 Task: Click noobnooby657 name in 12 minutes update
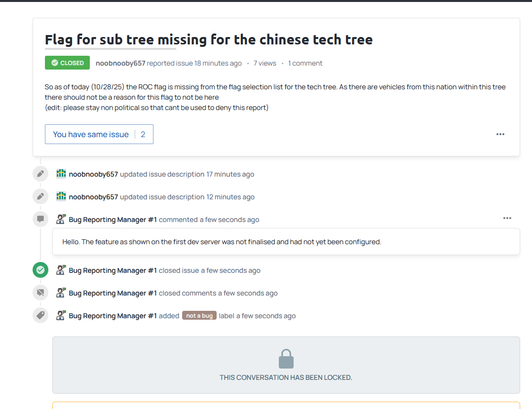click(93, 197)
